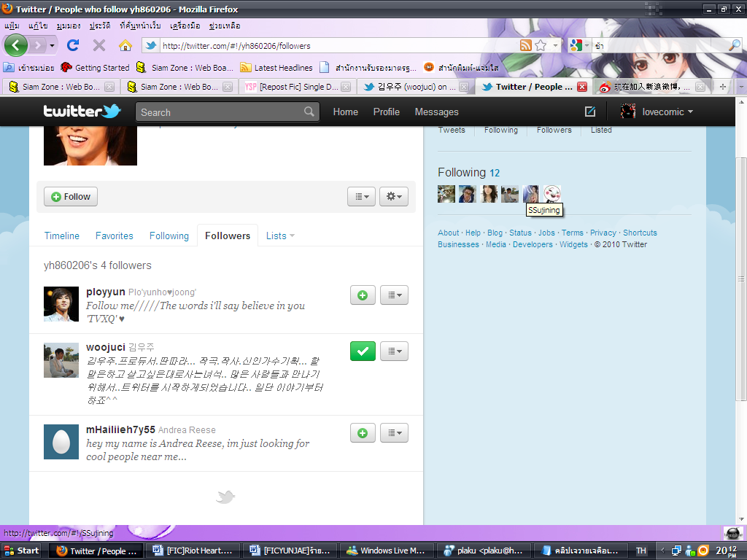
Task: Open list menu for woojuci
Action: click(x=395, y=351)
